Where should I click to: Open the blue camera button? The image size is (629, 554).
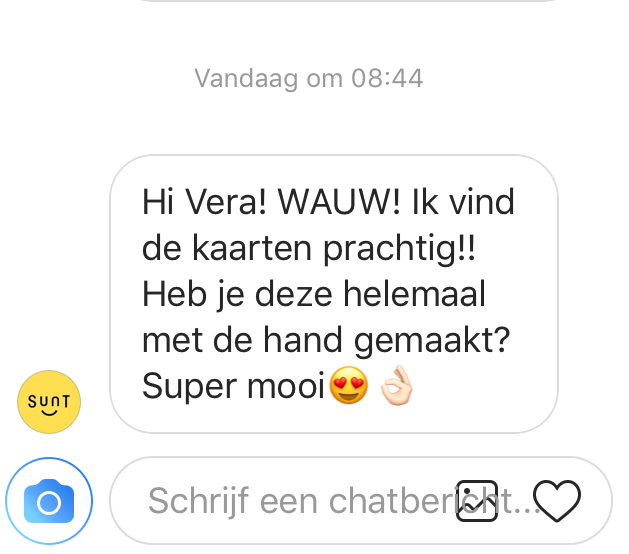pos(49,501)
